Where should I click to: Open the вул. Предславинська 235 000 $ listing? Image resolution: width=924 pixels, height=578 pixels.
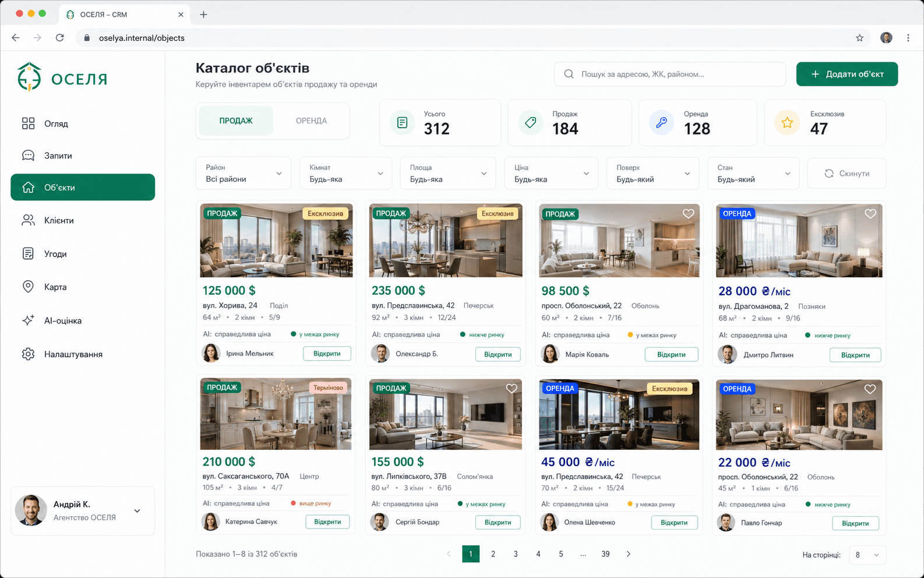498,354
